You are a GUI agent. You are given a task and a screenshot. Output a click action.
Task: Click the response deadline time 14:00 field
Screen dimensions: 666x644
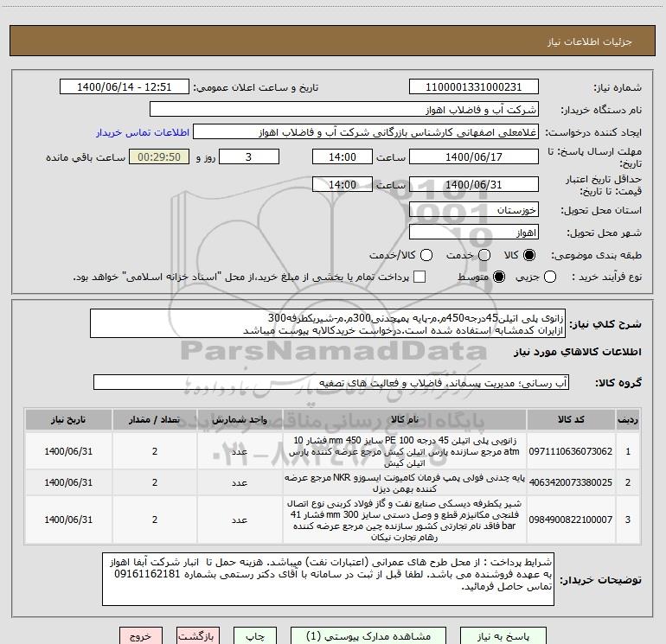click(x=343, y=156)
